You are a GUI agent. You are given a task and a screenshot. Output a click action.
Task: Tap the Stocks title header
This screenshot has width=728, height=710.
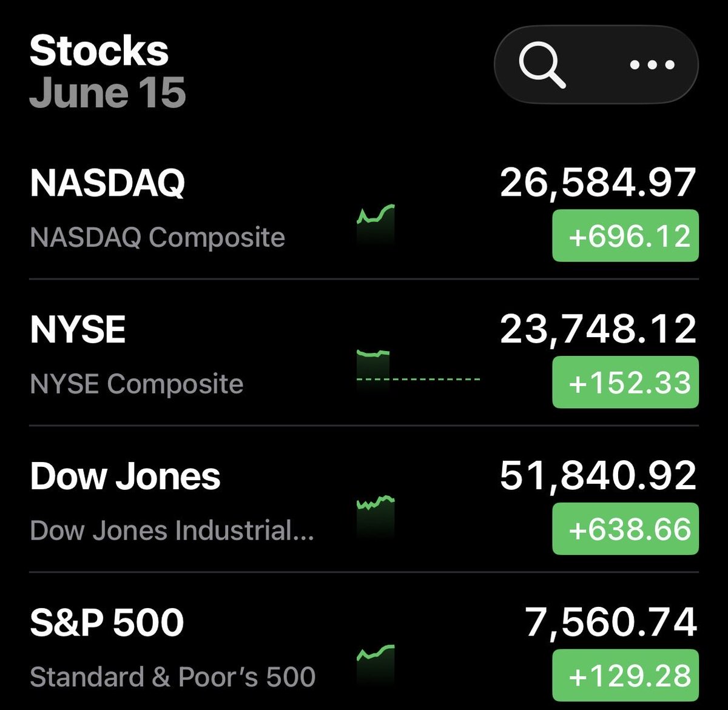pyautogui.click(x=99, y=50)
